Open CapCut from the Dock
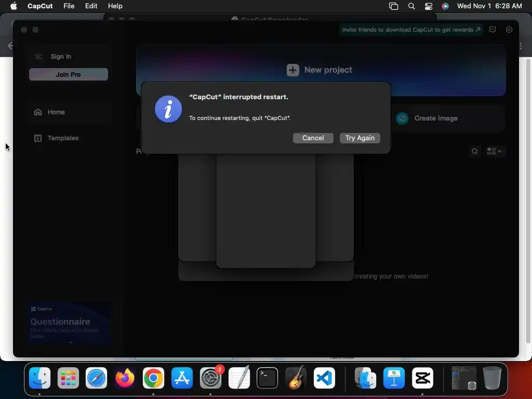This screenshot has width=532, height=399. click(422, 378)
